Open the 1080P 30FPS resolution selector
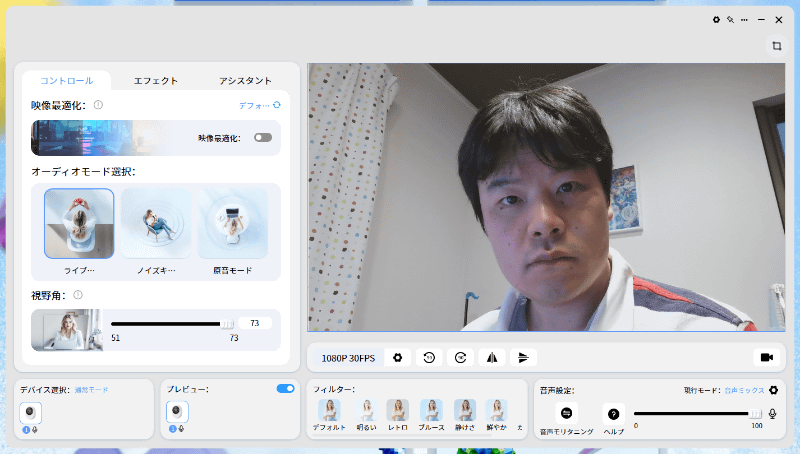 tap(348, 358)
